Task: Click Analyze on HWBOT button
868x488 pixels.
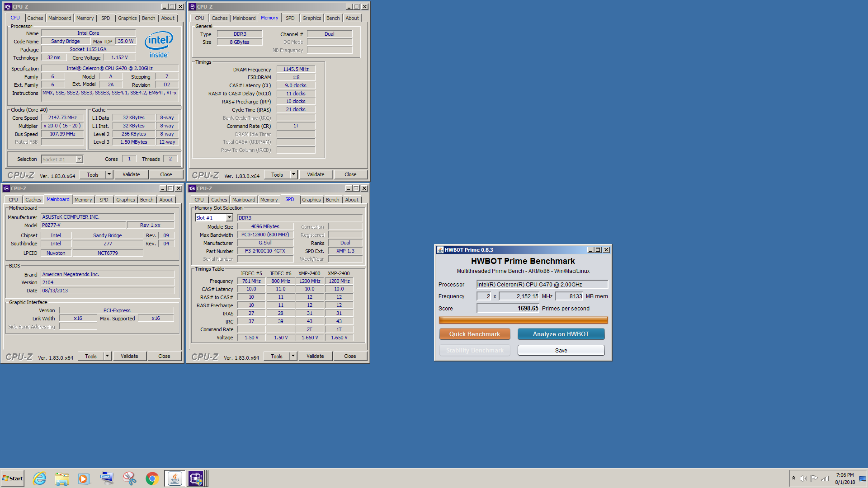Action: pyautogui.click(x=561, y=334)
